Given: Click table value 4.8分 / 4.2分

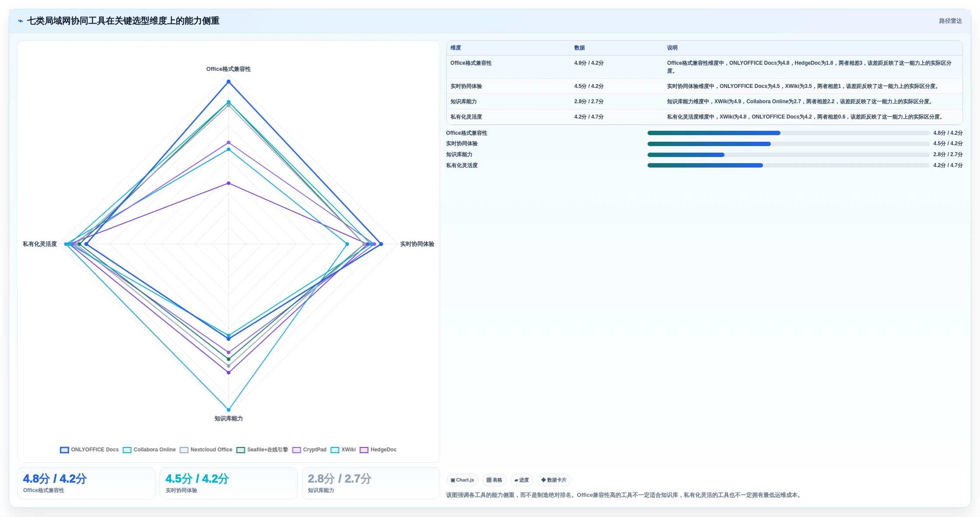Looking at the screenshot, I should [589, 63].
